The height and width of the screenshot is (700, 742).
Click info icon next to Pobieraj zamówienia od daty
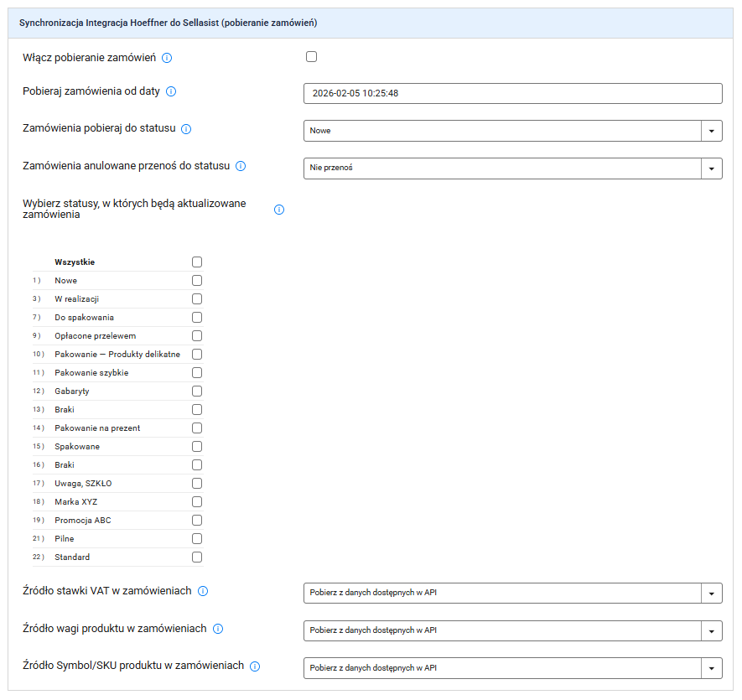171,91
